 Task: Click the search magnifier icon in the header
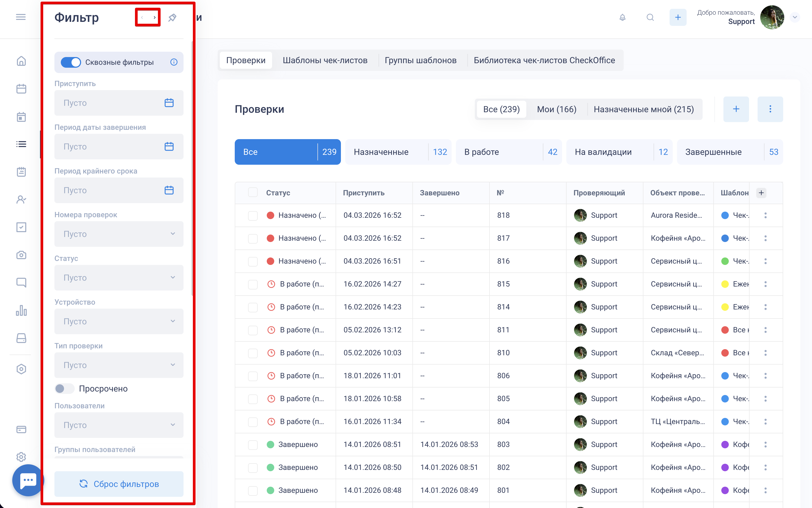point(650,18)
